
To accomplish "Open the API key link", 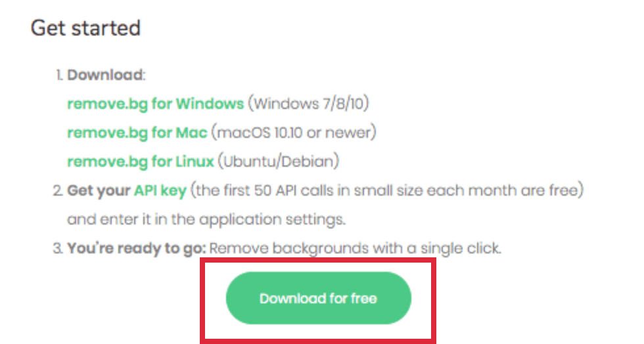I will 160,190.
